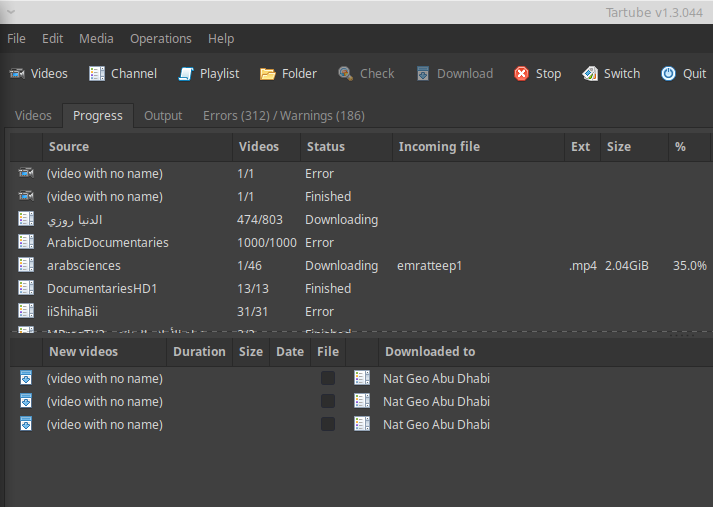Toggle File checkbox in third new video row
The height and width of the screenshot is (507, 713).
328,424
